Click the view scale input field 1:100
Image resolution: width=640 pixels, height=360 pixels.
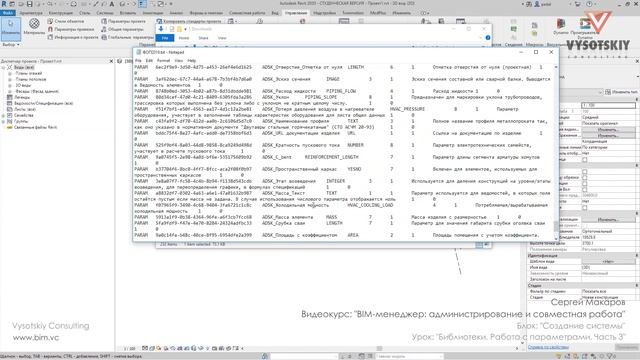[608, 105]
